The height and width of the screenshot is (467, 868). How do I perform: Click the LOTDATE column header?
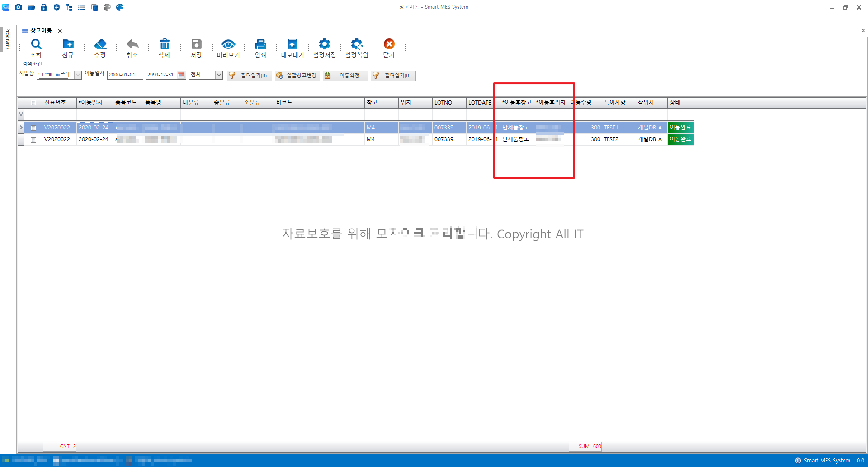point(483,103)
